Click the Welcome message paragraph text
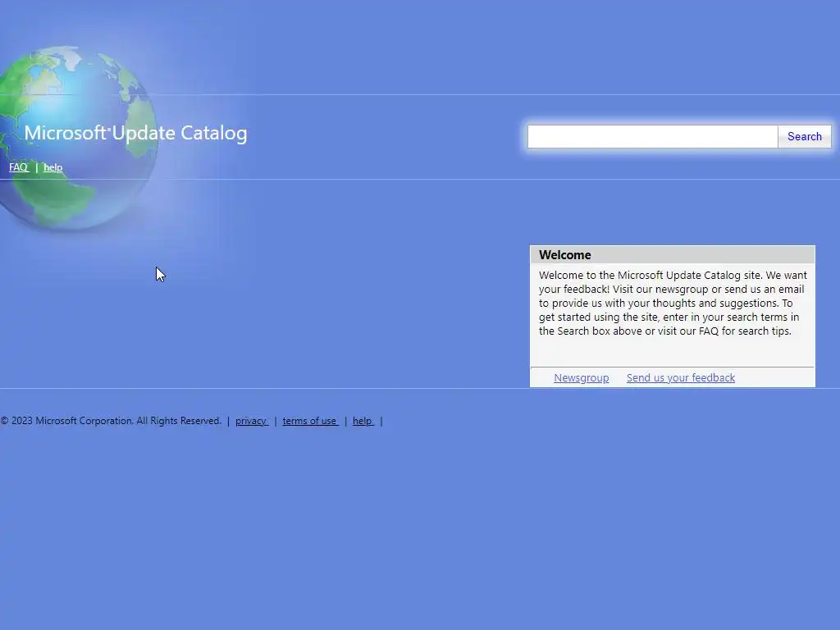This screenshot has width=840, height=630. pyautogui.click(x=673, y=304)
